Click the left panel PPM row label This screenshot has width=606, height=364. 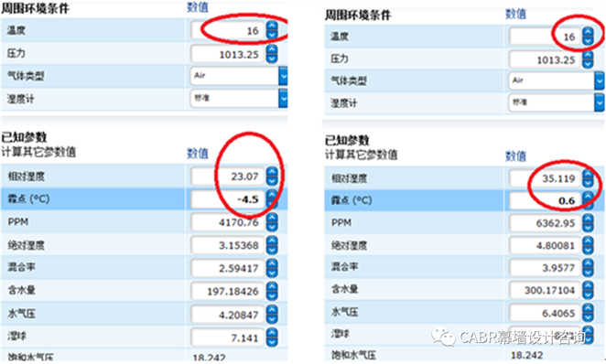pyautogui.click(x=17, y=222)
